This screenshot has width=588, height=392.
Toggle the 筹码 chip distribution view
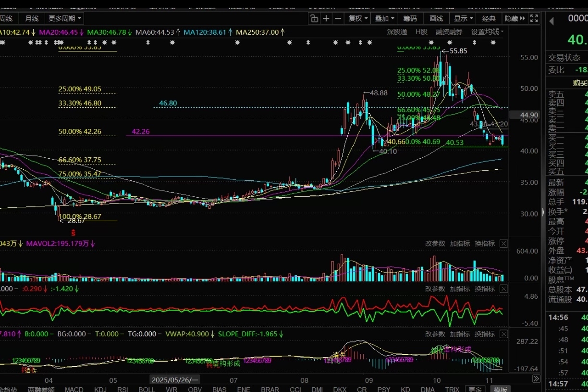pos(410,18)
